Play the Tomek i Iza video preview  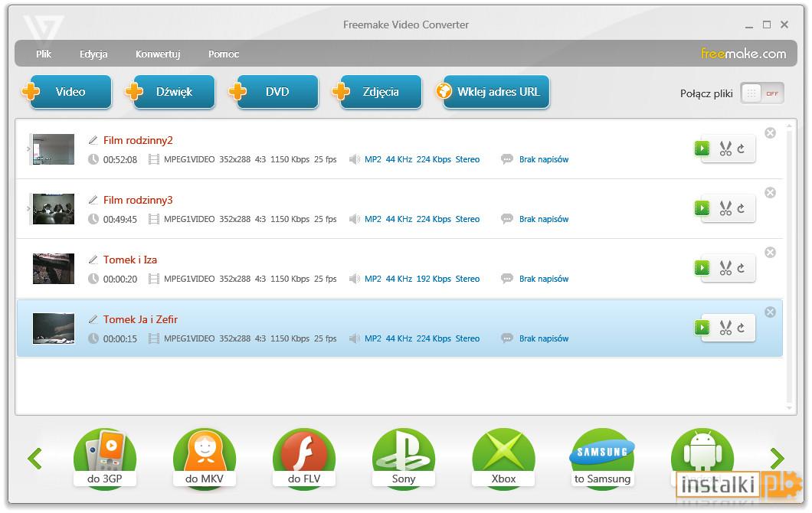point(702,268)
